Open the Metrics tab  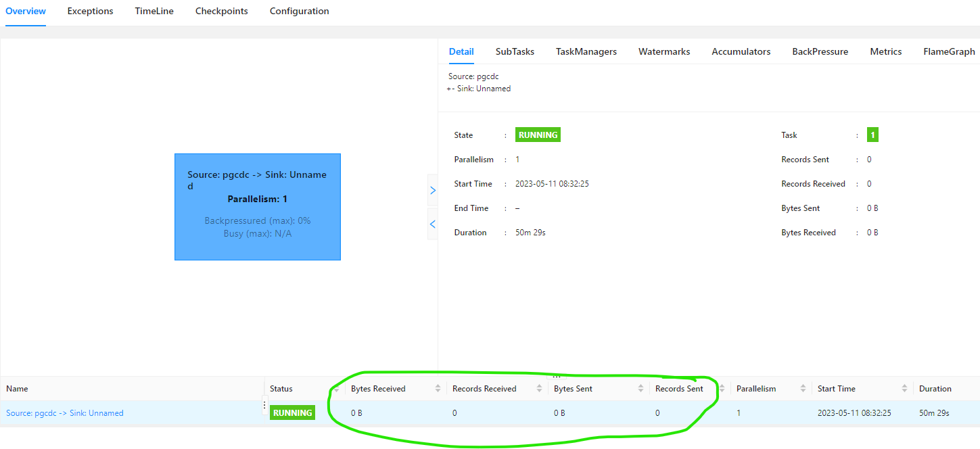point(886,51)
